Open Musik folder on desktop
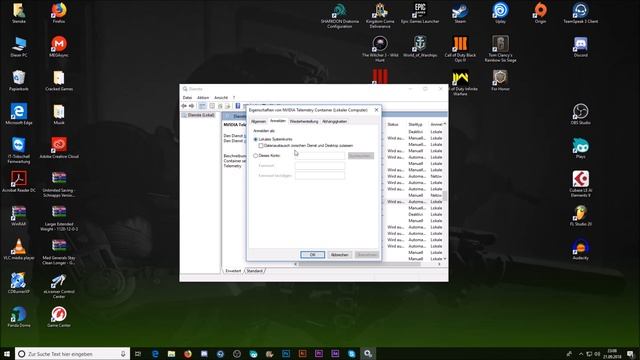Viewport: 640px width, 360px height. tap(59, 114)
